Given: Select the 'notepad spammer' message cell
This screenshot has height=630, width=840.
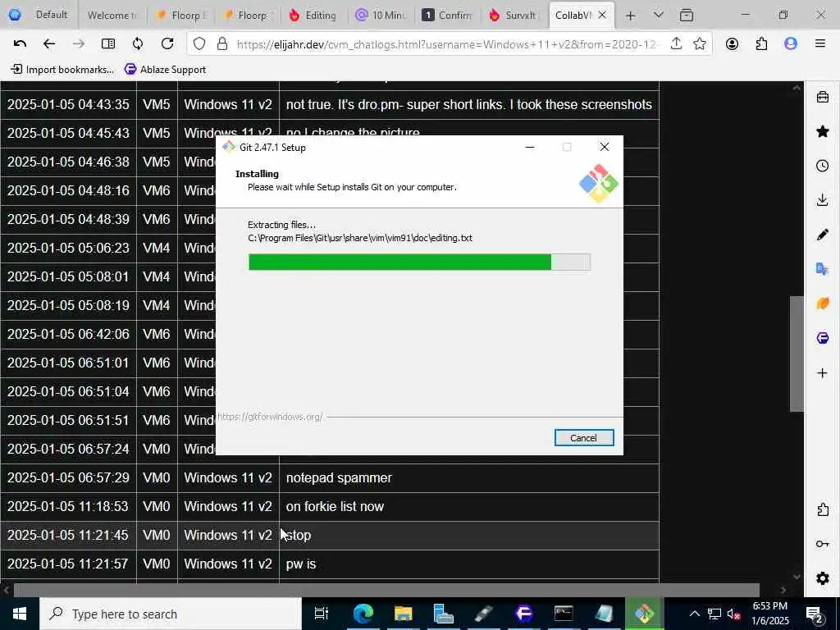Looking at the screenshot, I should 468,478.
